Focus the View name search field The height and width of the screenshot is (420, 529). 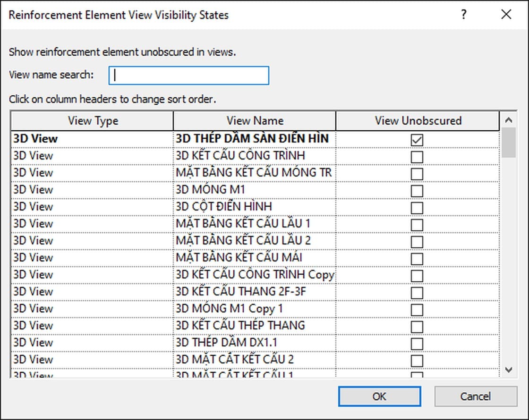pyautogui.click(x=188, y=75)
